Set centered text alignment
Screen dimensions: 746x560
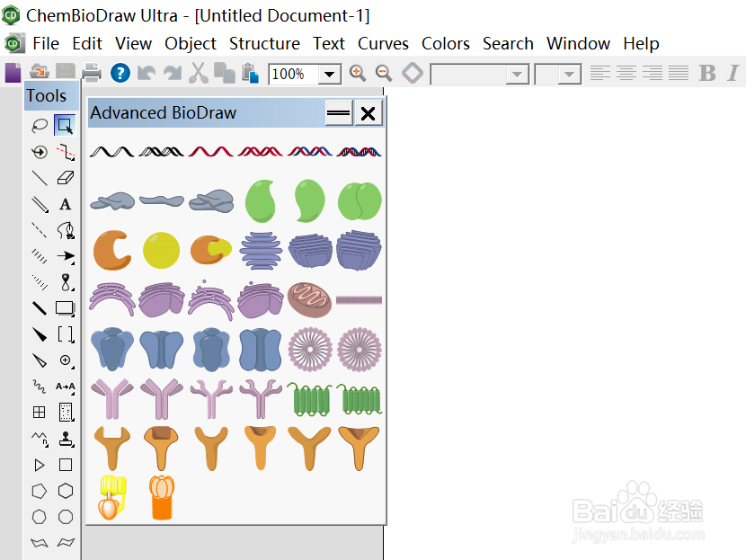click(x=626, y=74)
